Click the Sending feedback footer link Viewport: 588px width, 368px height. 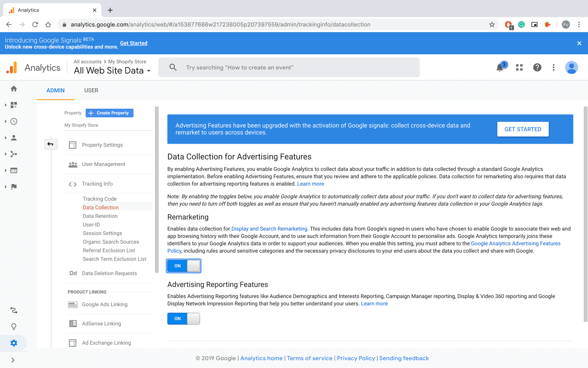point(404,358)
